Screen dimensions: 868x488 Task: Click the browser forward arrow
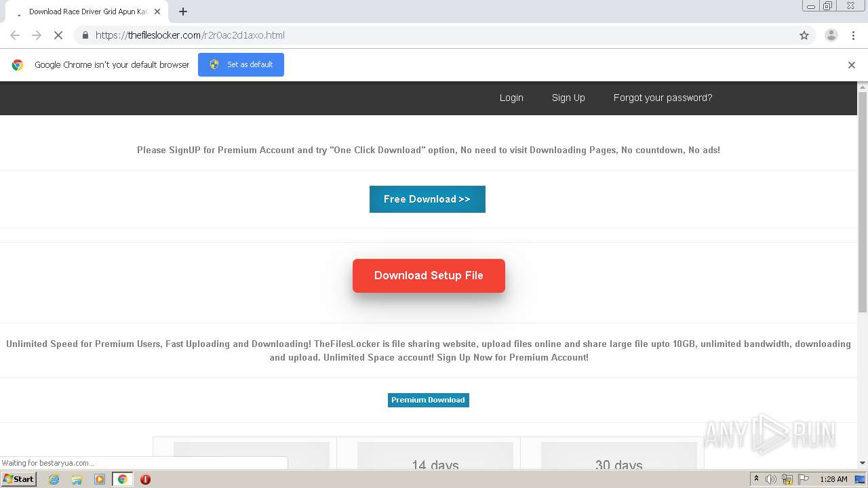click(x=37, y=35)
